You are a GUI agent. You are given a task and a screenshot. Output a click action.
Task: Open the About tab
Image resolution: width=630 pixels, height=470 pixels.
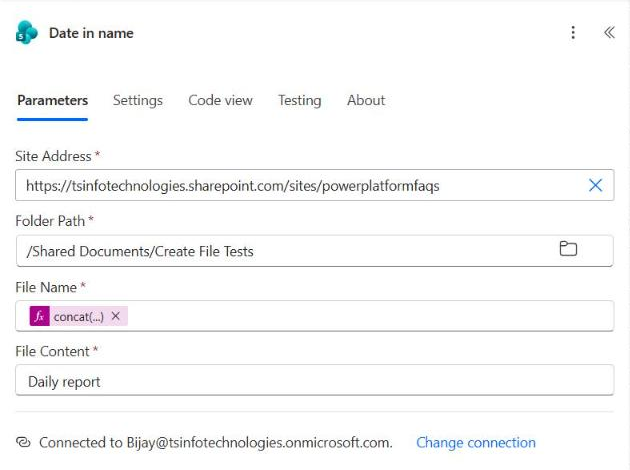coord(366,100)
